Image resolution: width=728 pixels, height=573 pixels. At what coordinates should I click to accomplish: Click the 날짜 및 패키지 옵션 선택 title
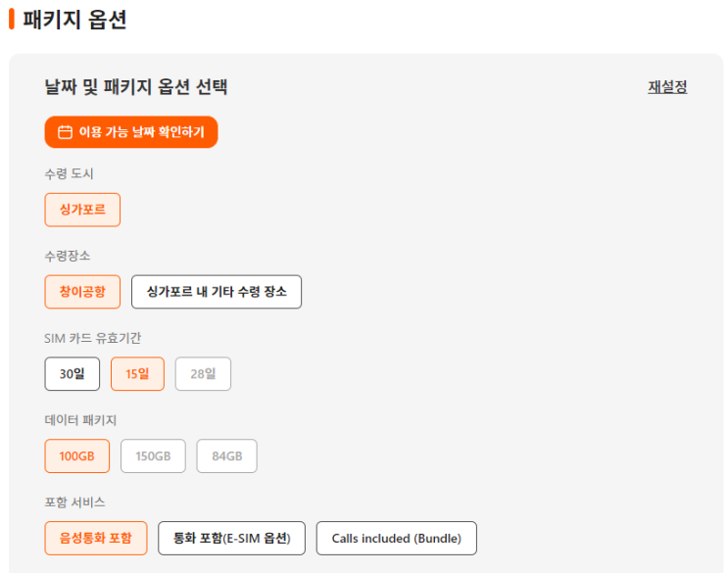136,86
